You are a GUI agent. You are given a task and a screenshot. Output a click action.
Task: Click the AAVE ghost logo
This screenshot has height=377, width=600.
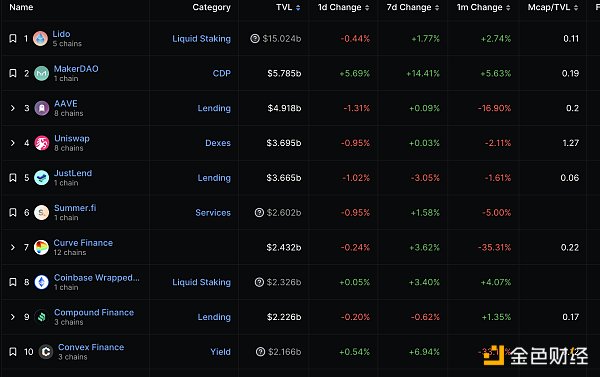(42, 108)
